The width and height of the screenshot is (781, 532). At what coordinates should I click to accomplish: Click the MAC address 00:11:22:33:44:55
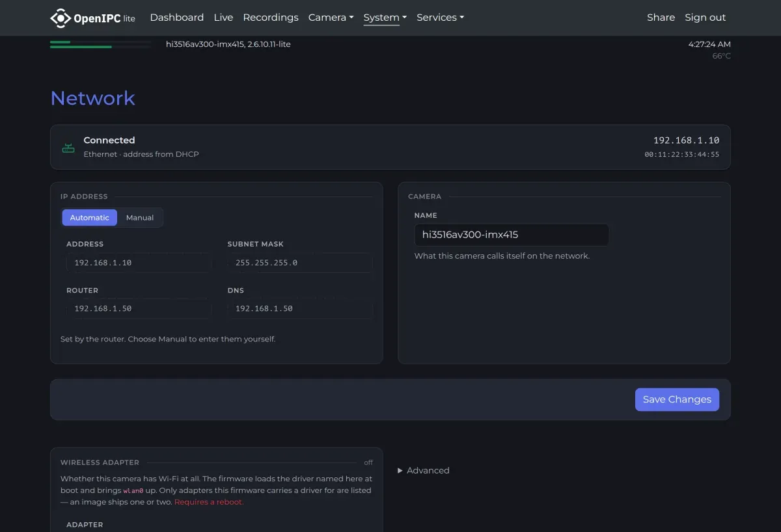pos(682,155)
